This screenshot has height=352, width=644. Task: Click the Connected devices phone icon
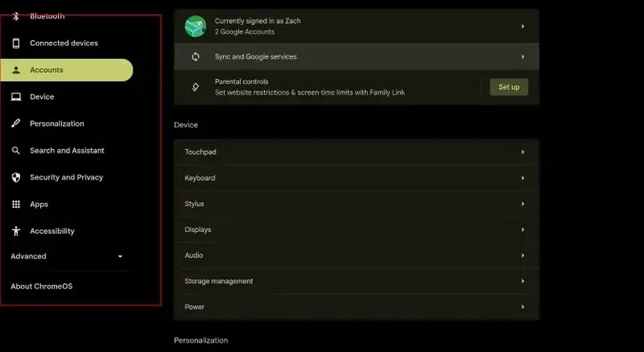pyautogui.click(x=16, y=43)
